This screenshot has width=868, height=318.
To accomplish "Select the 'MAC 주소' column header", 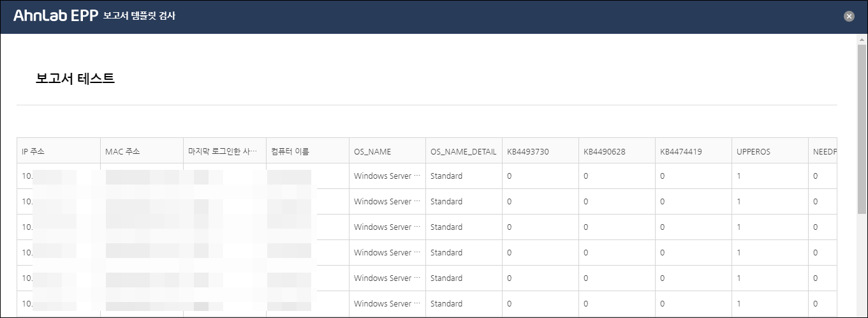I will click(x=142, y=151).
